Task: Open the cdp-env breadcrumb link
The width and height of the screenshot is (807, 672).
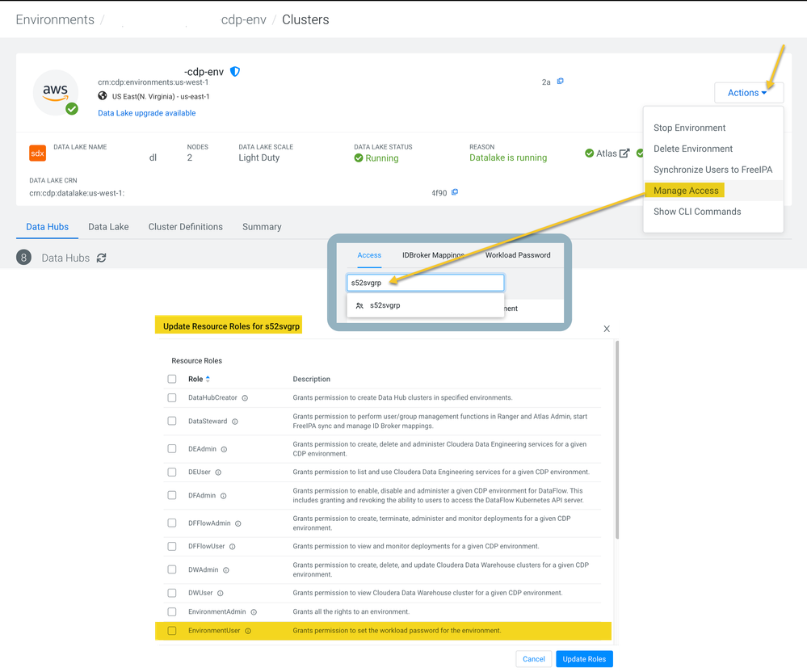Action: coord(243,19)
